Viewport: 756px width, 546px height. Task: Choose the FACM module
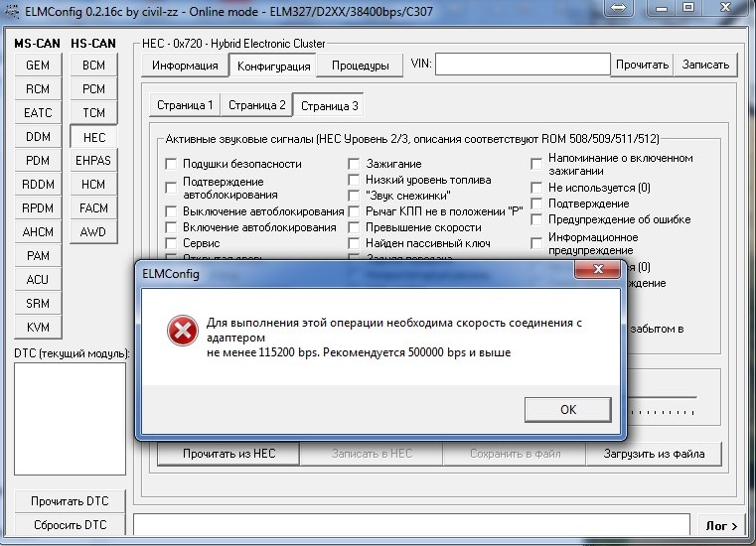(x=93, y=208)
